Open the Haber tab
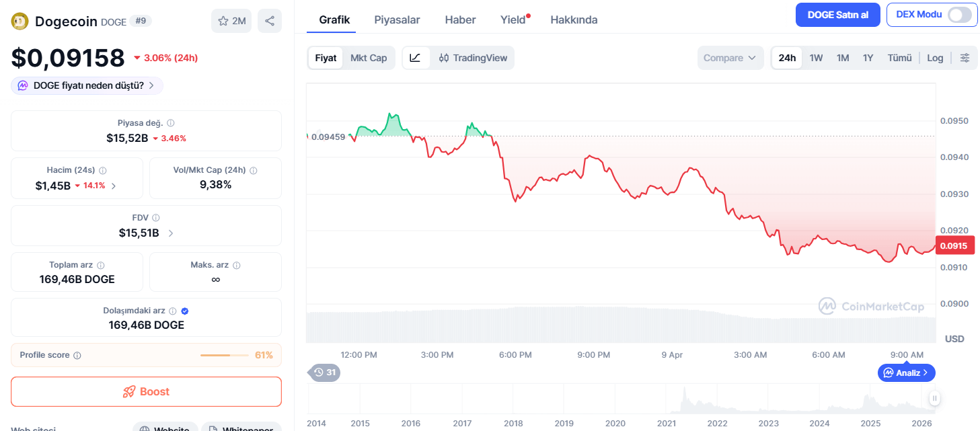The width and height of the screenshot is (980, 431). tap(460, 19)
